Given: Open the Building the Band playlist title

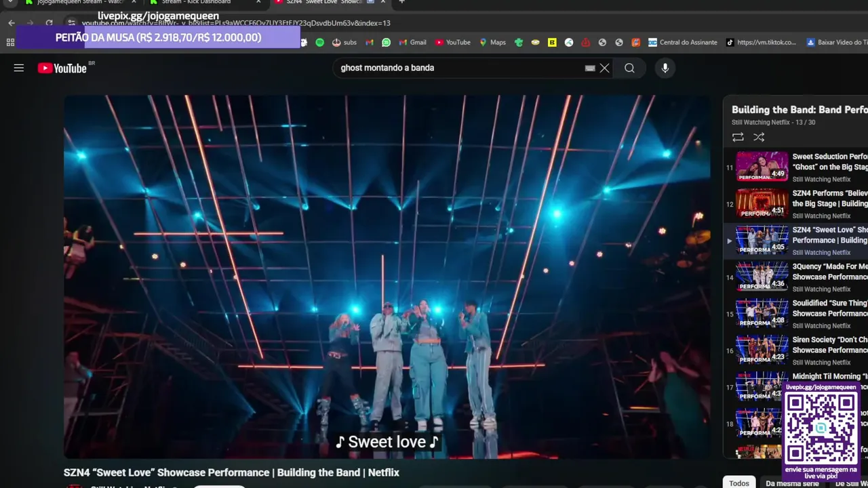Looking at the screenshot, I should (x=800, y=109).
